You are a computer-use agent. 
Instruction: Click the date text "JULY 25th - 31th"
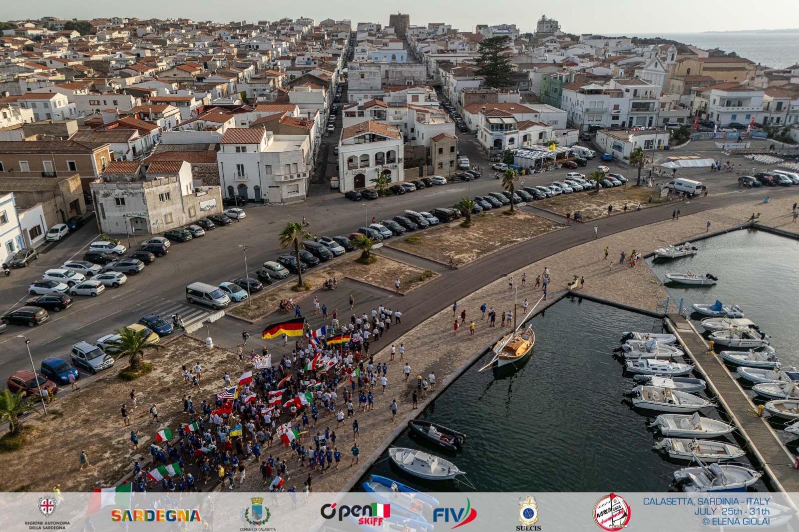coord(732,511)
